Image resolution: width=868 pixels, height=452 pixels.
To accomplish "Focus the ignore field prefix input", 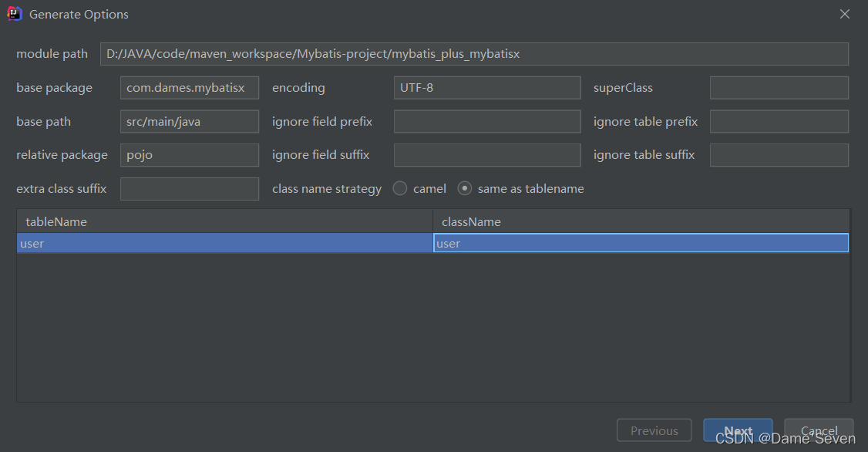I will 487,121.
